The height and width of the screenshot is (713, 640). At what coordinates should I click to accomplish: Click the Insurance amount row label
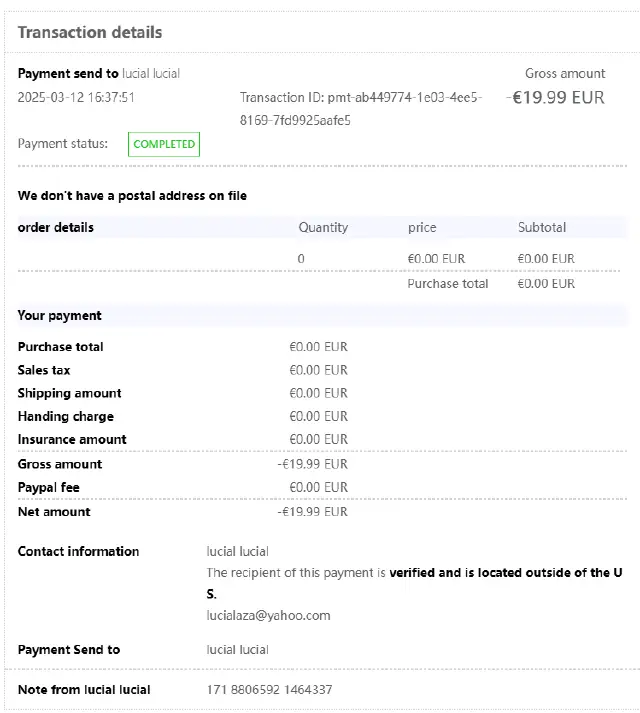coord(72,439)
